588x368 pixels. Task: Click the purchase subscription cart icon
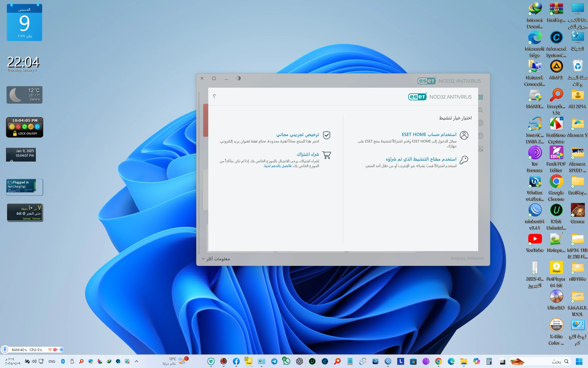326,155
